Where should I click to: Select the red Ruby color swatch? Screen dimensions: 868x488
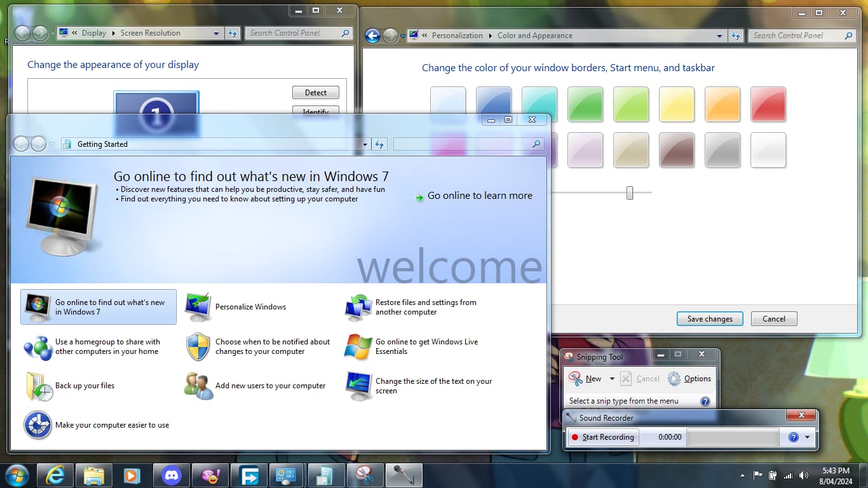point(768,104)
